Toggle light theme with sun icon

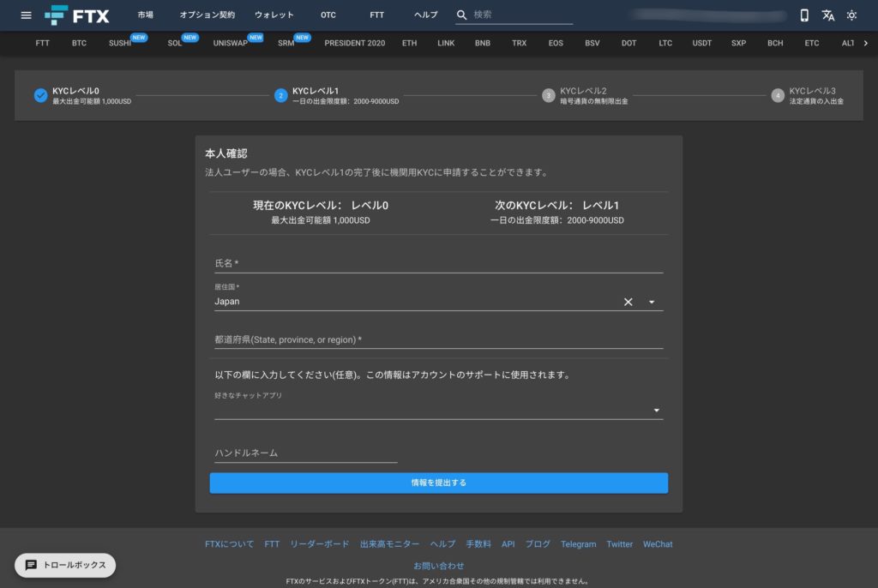click(851, 15)
